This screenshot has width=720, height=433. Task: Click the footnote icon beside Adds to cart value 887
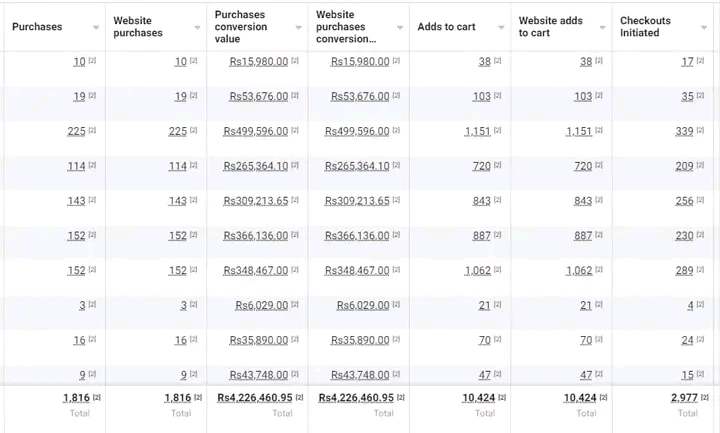499,234
